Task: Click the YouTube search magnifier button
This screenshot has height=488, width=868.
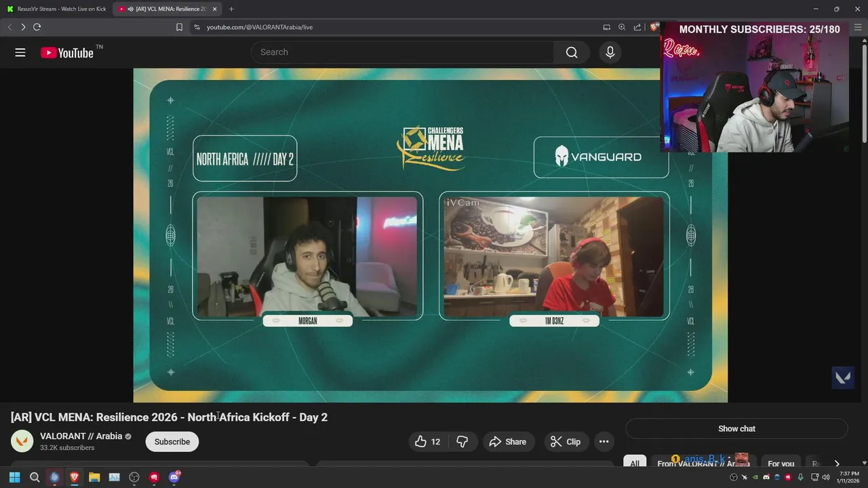Action: click(x=572, y=52)
